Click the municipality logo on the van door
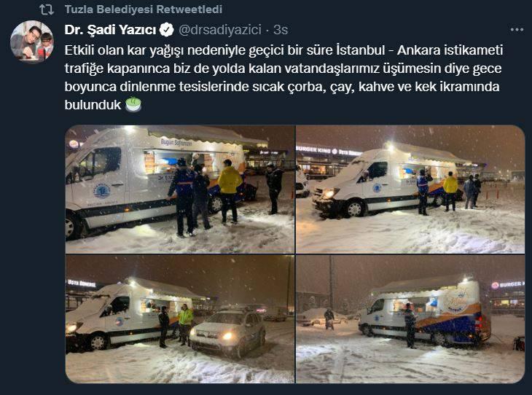 (102, 191)
